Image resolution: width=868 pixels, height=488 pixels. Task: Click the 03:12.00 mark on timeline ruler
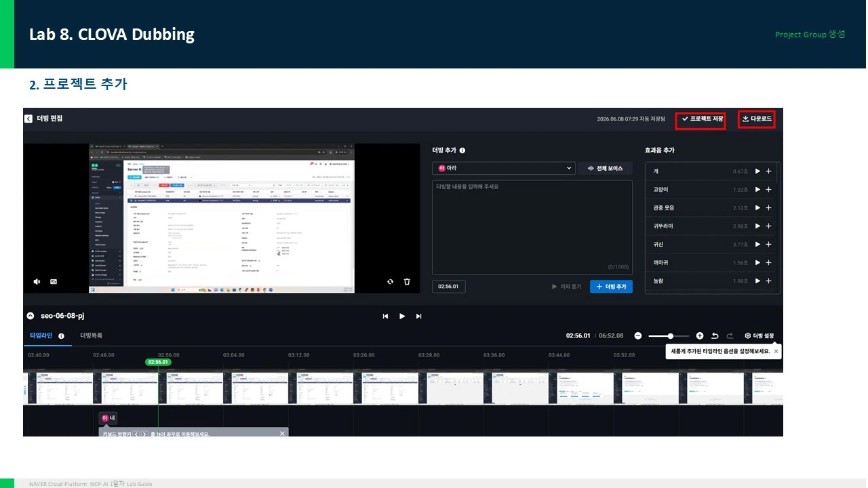298,355
